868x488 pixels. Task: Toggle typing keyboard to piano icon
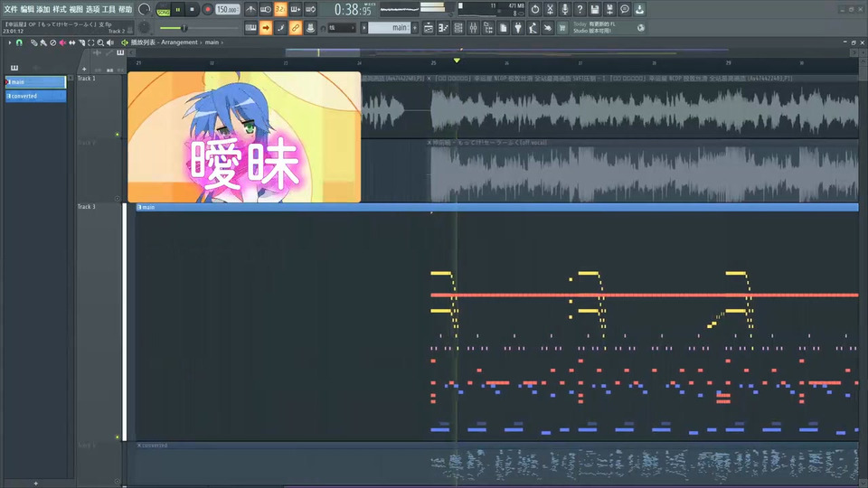click(250, 28)
